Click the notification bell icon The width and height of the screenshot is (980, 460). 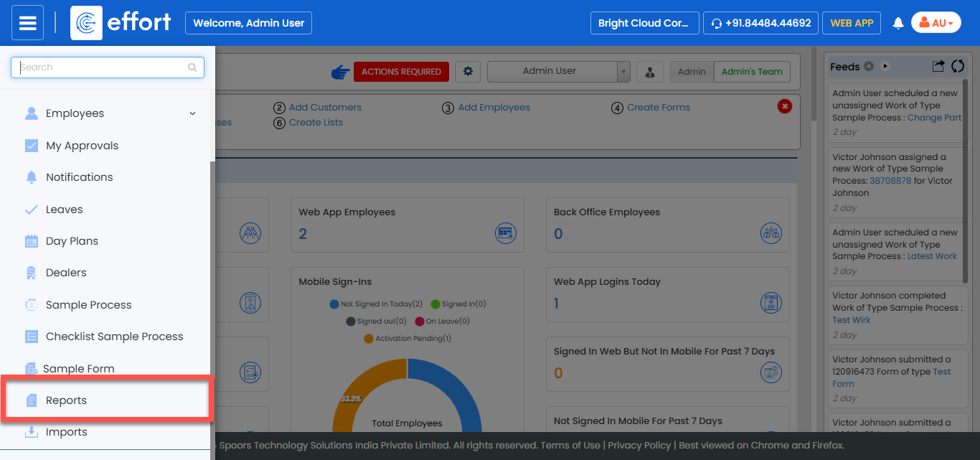tap(897, 23)
